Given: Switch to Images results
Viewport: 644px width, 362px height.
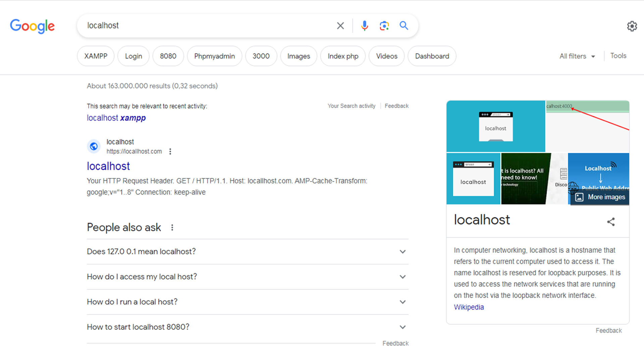Looking at the screenshot, I should tap(299, 56).
